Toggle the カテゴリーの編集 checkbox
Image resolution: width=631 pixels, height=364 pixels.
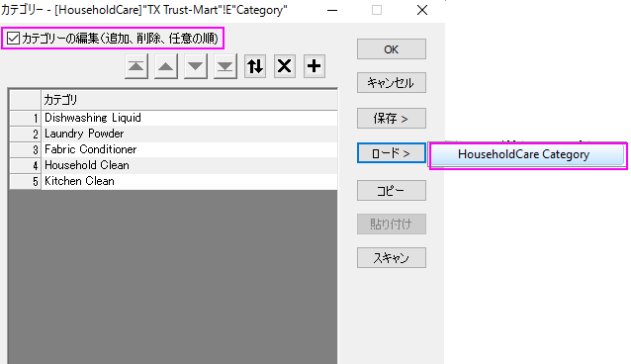(x=13, y=39)
